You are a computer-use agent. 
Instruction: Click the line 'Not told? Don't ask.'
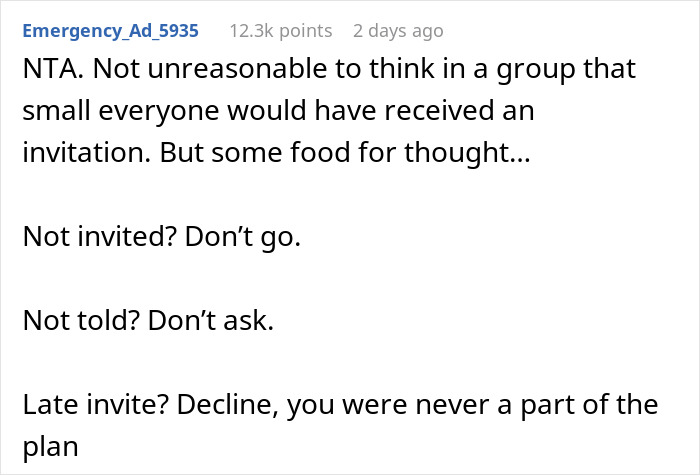click(x=149, y=323)
